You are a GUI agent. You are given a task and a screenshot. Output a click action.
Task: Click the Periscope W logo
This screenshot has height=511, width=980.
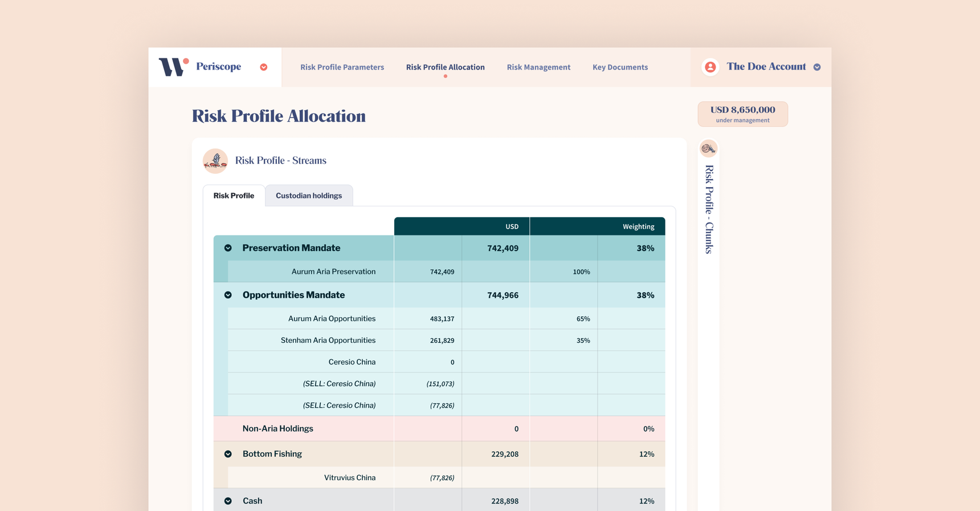click(173, 67)
